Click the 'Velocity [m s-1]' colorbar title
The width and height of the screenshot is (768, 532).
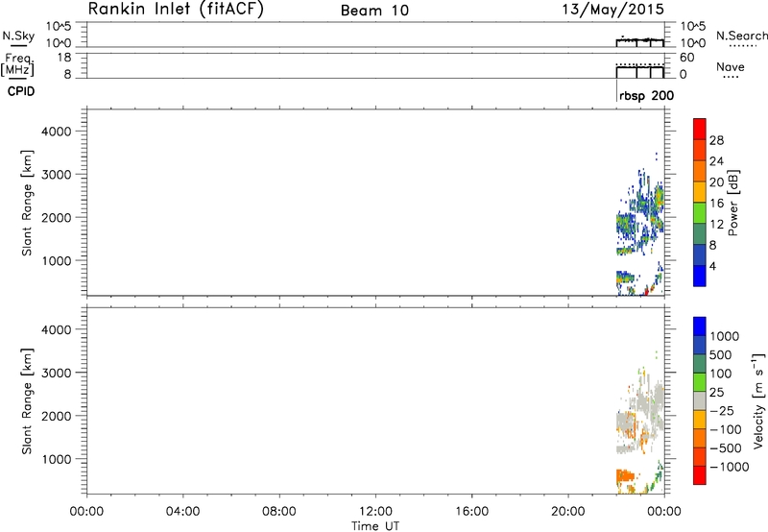point(758,400)
